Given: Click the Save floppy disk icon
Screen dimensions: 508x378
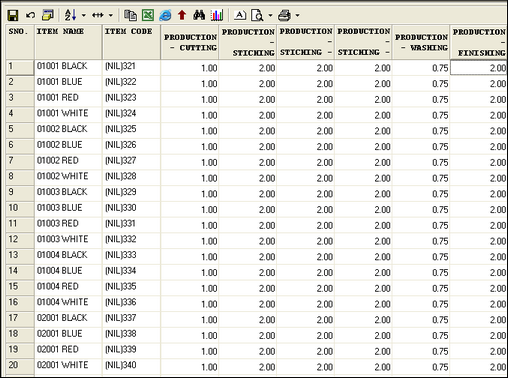Looking at the screenshot, I should click(x=13, y=15).
